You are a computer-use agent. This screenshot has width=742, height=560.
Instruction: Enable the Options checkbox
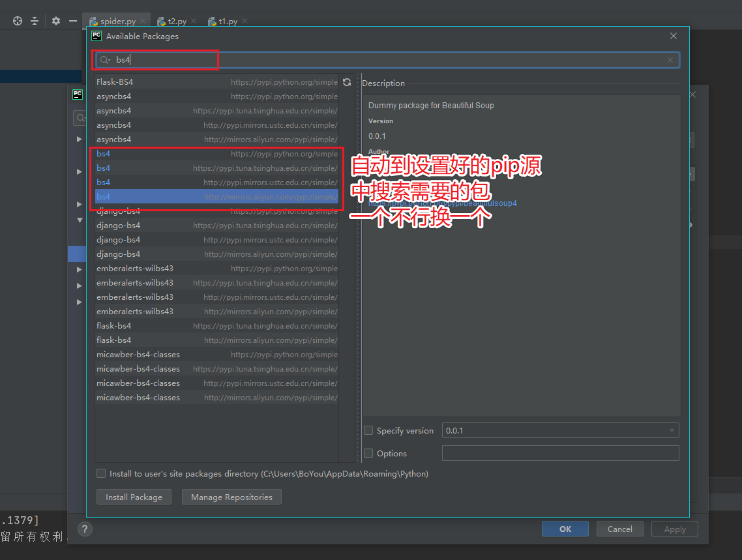point(368,453)
